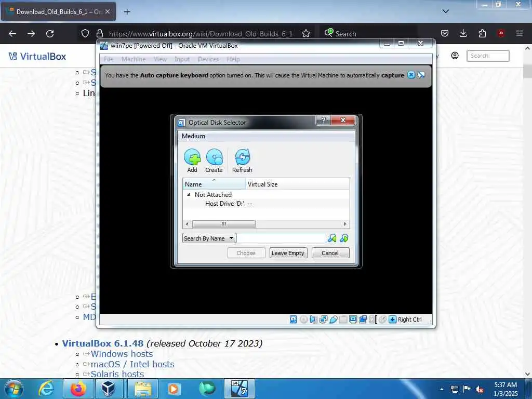The height and width of the screenshot is (399, 532).
Task: Click the media list scroll-right arrow
Action: pos(345,224)
